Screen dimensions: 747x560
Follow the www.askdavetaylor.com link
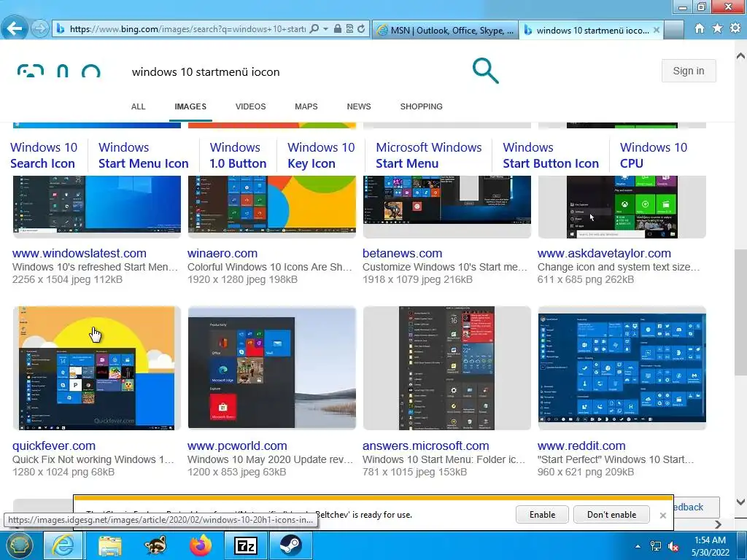(604, 253)
